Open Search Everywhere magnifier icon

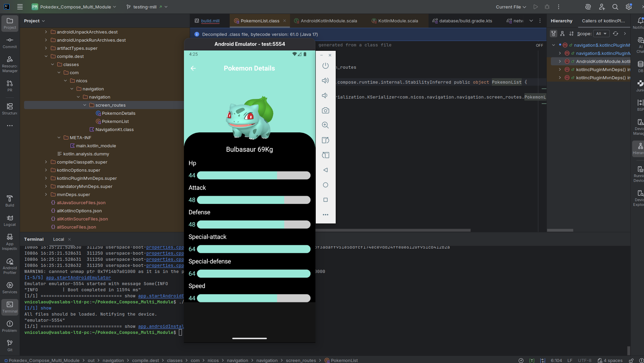[615, 7]
